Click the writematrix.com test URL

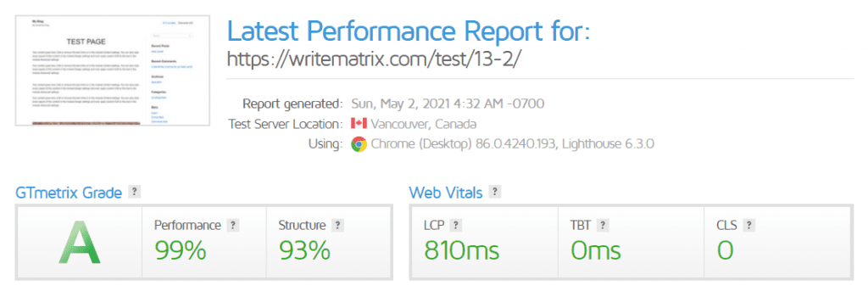[374, 59]
